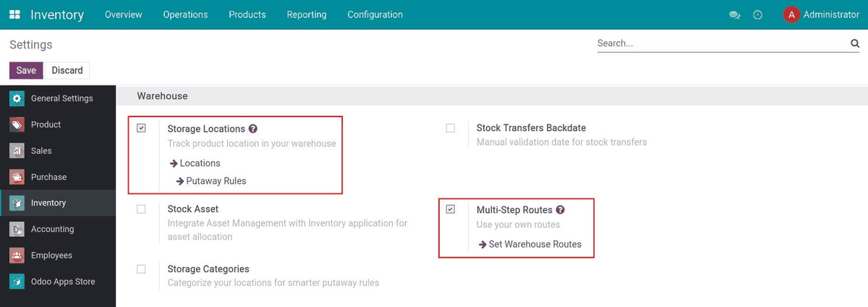Open the Reporting menu
Image resolution: width=868 pixels, height=307 pixels.
tap(307, 14)
